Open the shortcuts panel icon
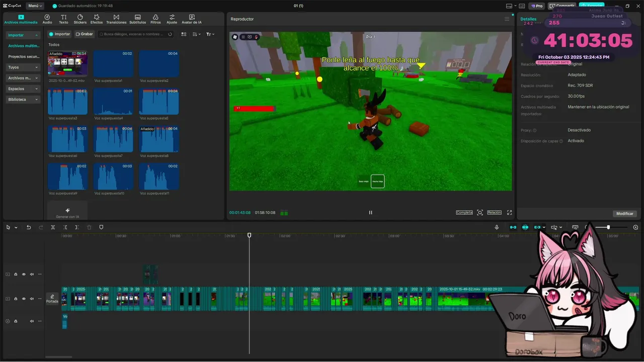The height and width of the screenshot is (362, 644). (x=522, y=6)
